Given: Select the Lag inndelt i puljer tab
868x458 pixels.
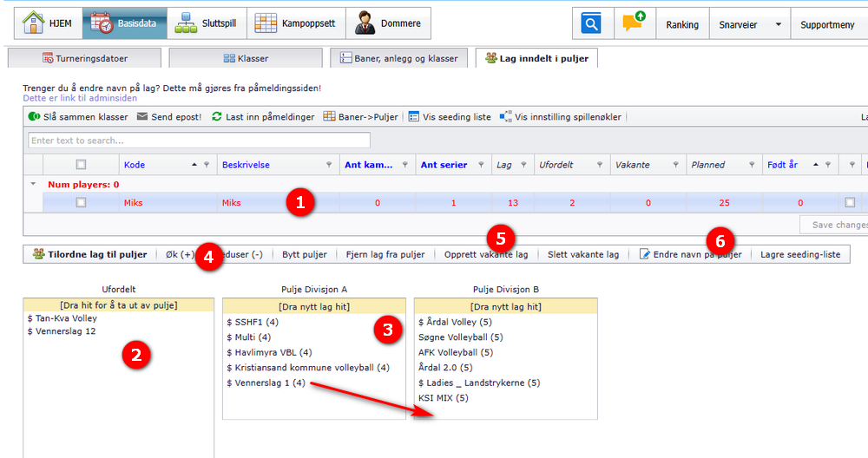Looking at the screenshot, I should 536,58.
